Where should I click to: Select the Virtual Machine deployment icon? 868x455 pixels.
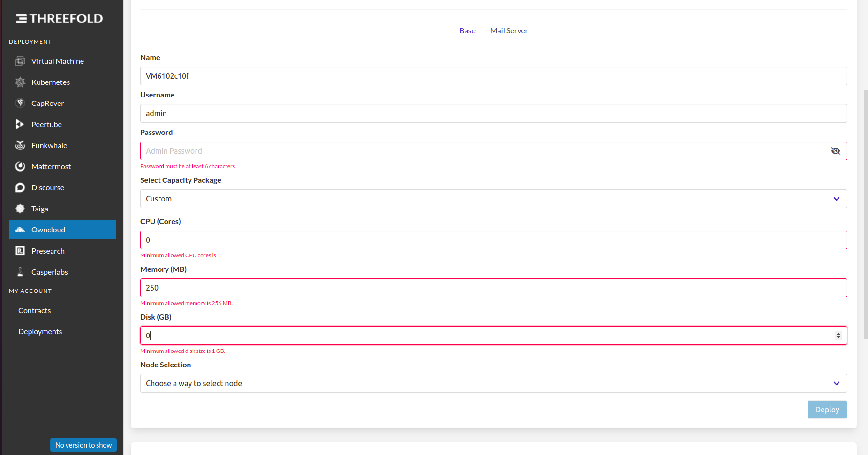click(20, 61)
